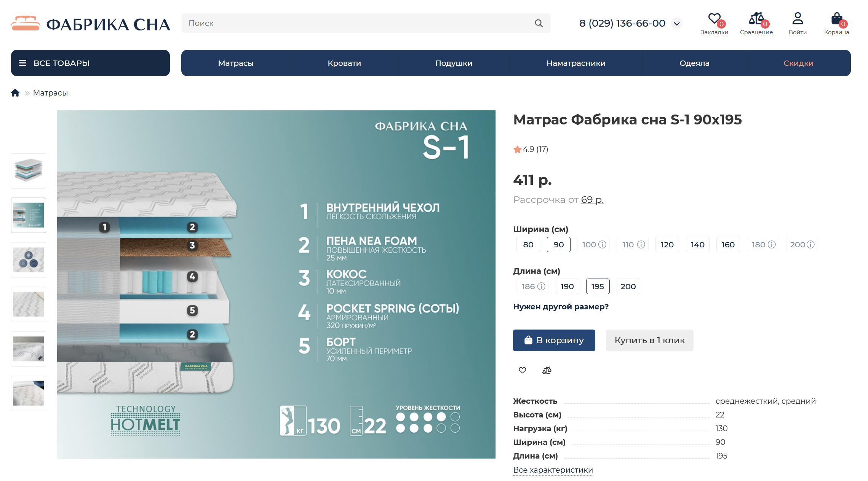Click the info icon beside width 100
868x481 pixels.
[602, 245]
